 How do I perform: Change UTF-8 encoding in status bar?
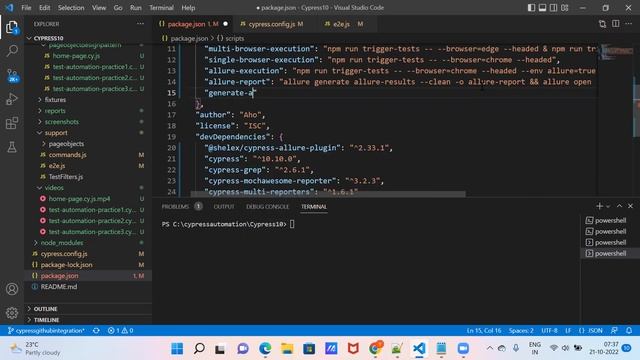click(x=549, y=331)
